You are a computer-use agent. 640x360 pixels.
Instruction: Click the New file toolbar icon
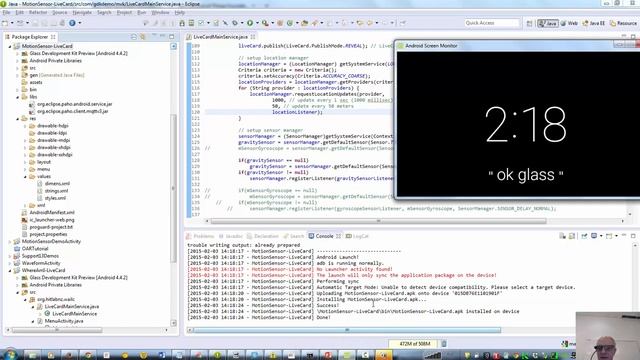(5, 23)
